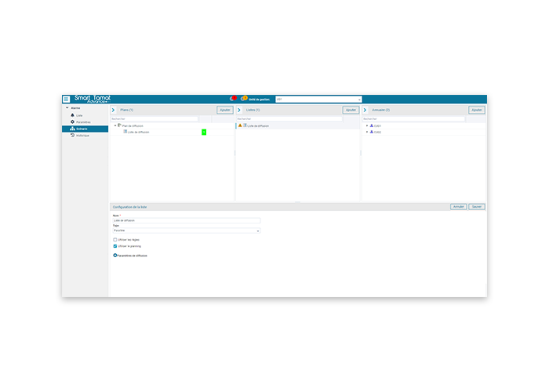
Task: Click the Configuration de la liste header
Action: point(129,207)
